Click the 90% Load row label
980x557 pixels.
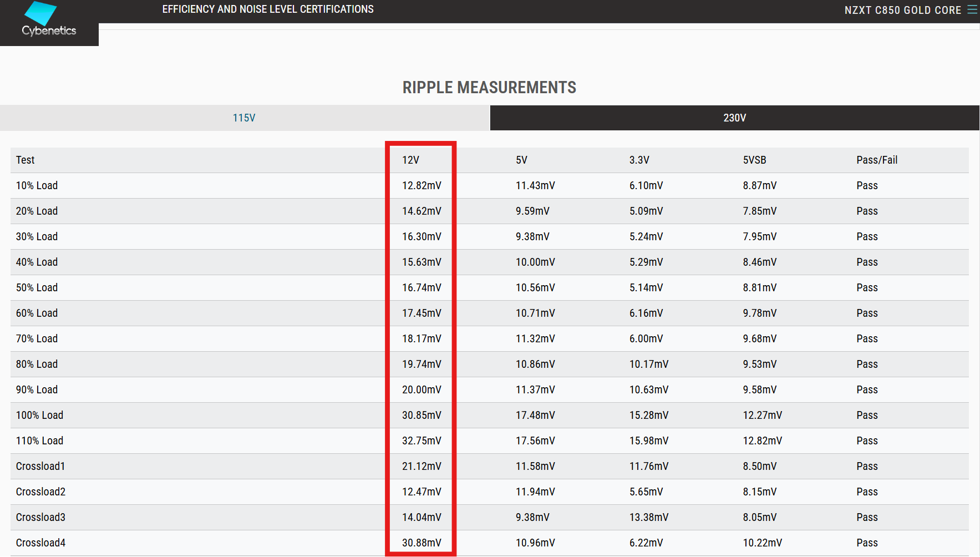tap(37, 389)
